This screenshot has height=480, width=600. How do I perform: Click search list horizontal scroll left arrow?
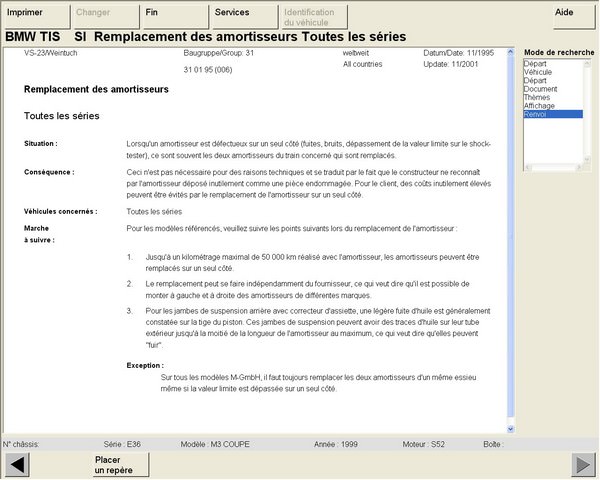(x=527, y=167)
